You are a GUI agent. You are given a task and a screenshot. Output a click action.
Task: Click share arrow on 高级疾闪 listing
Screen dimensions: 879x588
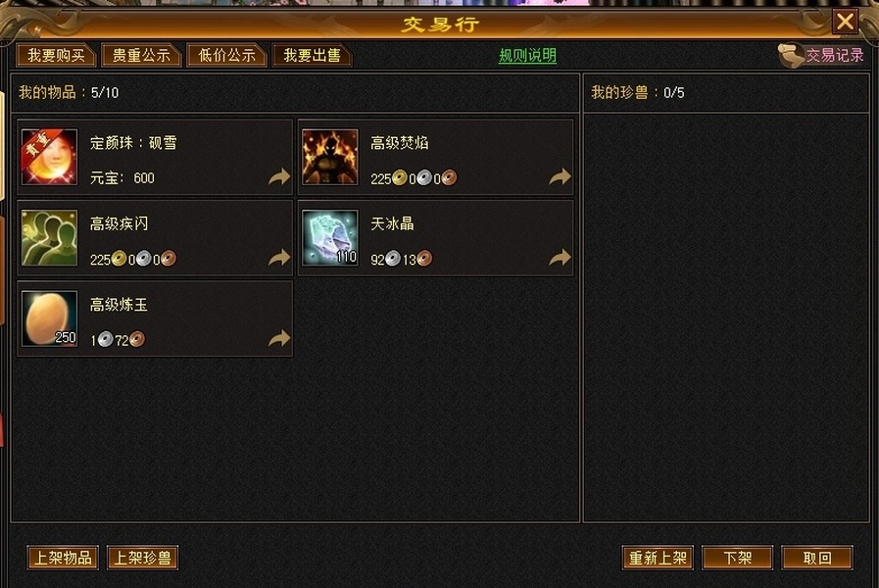coord(278,258)
